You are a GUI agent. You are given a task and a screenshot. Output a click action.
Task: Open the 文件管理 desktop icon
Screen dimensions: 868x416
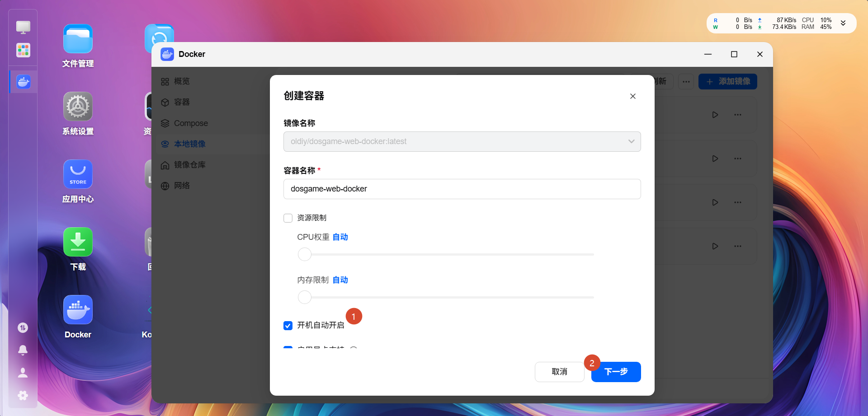pyautogui.click(x=78, y=39)
